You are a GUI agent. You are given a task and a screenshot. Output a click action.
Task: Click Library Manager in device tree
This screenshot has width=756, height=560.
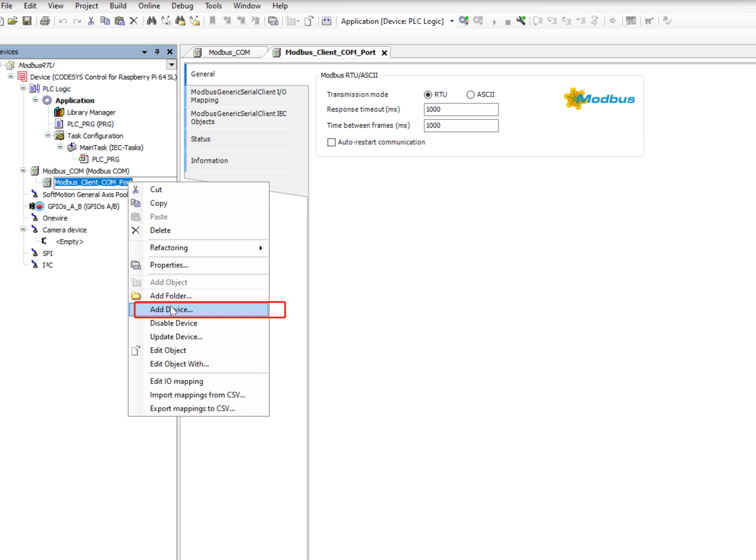tap(91, 112)
